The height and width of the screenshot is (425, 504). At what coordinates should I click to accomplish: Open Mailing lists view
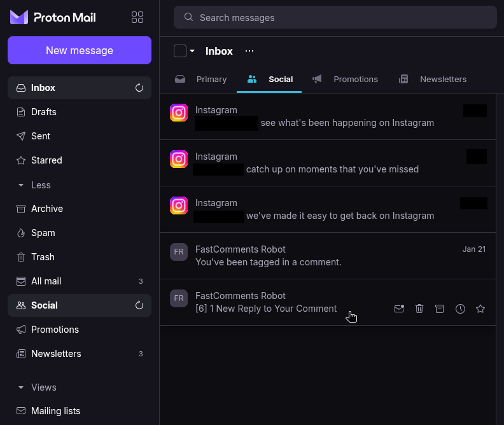pos(80,411)
